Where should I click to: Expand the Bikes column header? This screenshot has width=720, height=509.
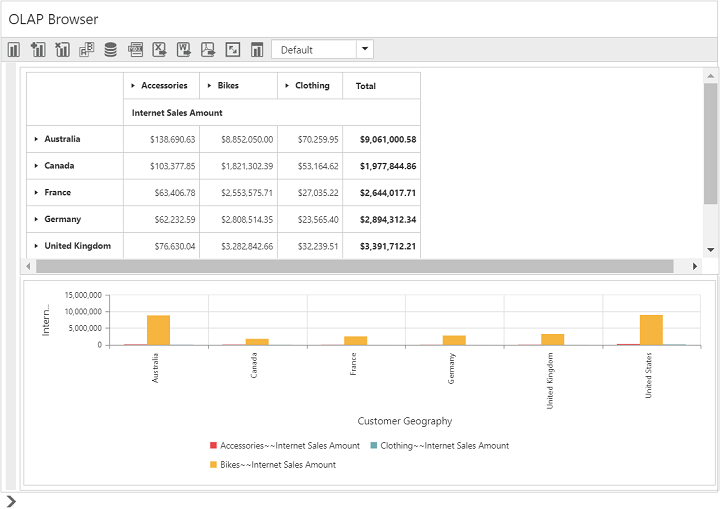click(209, 86)
